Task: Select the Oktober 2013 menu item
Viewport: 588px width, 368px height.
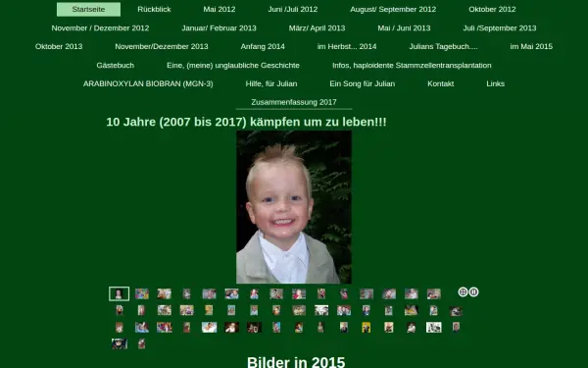Action: click(59, 46)
